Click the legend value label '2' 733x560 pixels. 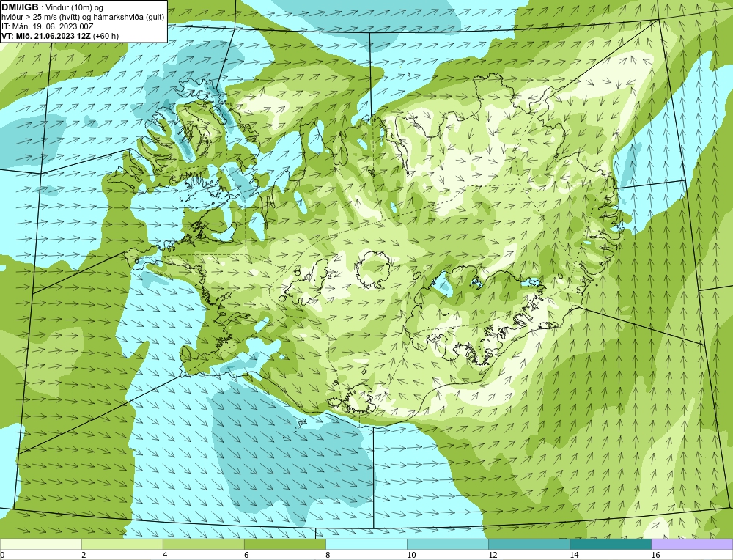point(84,555)
